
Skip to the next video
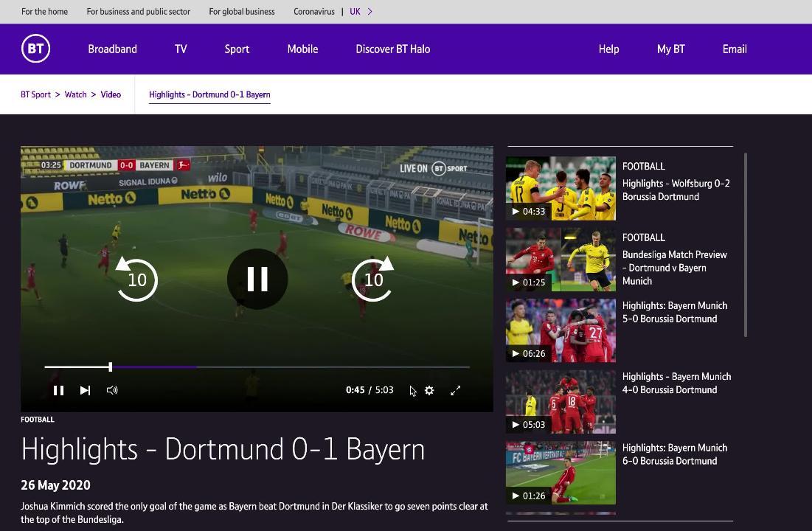click(86, 390)
